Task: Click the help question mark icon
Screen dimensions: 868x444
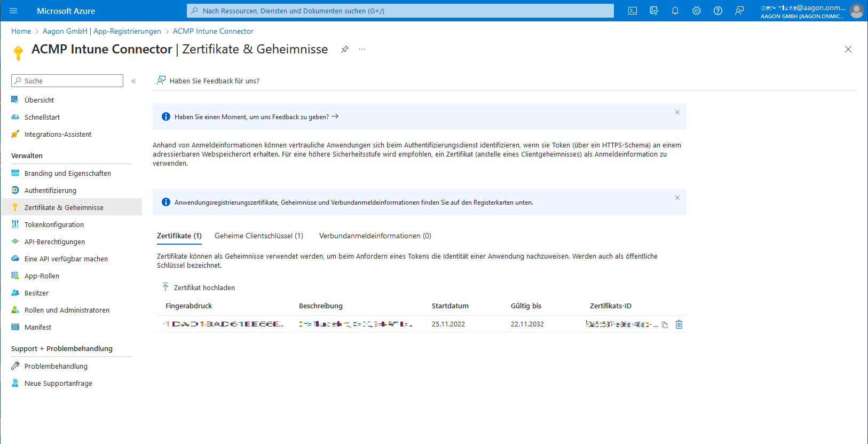Action: point(718,11)
